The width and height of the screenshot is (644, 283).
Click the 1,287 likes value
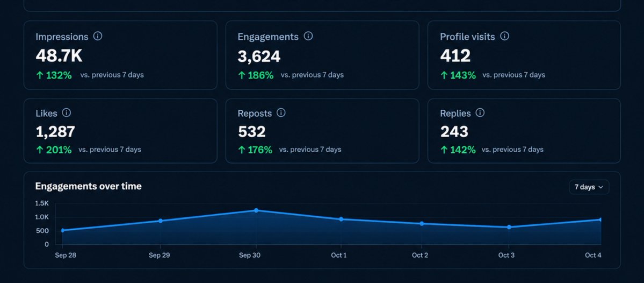point(55,132)
